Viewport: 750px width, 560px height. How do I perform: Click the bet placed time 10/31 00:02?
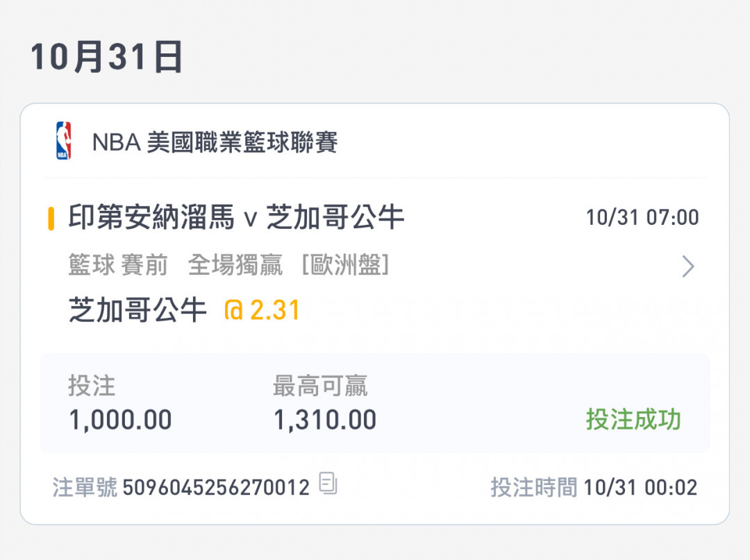[640, 487]
